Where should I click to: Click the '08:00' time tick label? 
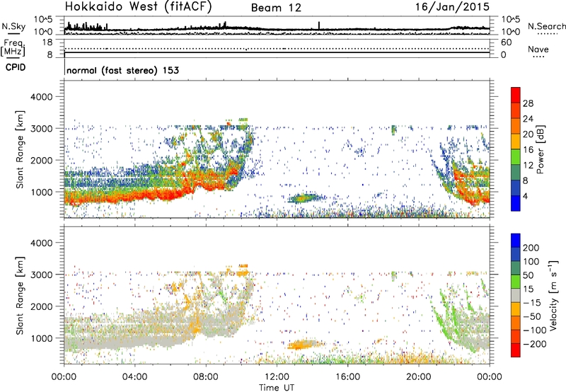(206, 377)
